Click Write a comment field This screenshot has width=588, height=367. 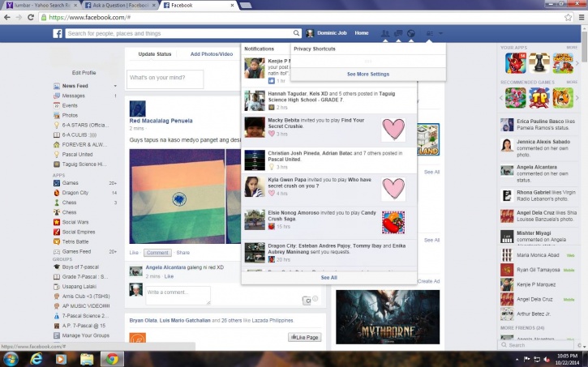[178, 296]
